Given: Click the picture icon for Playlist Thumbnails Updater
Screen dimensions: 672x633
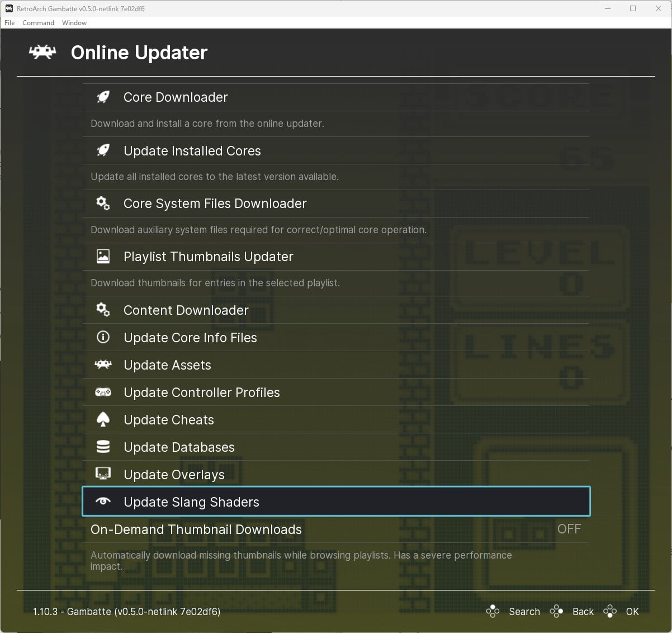Looking at the screenshot, I should [x=103, y=257].
